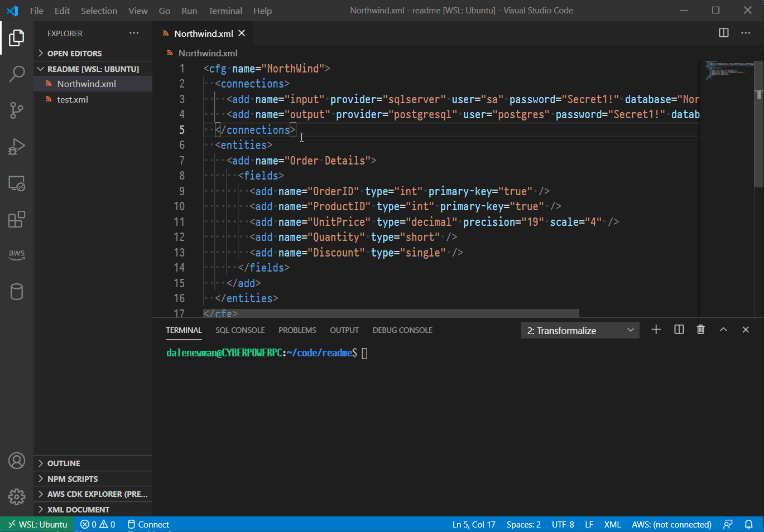The image size is (764, 532).
Task: Click in the terminal prompt area
Action: [364, 353]
